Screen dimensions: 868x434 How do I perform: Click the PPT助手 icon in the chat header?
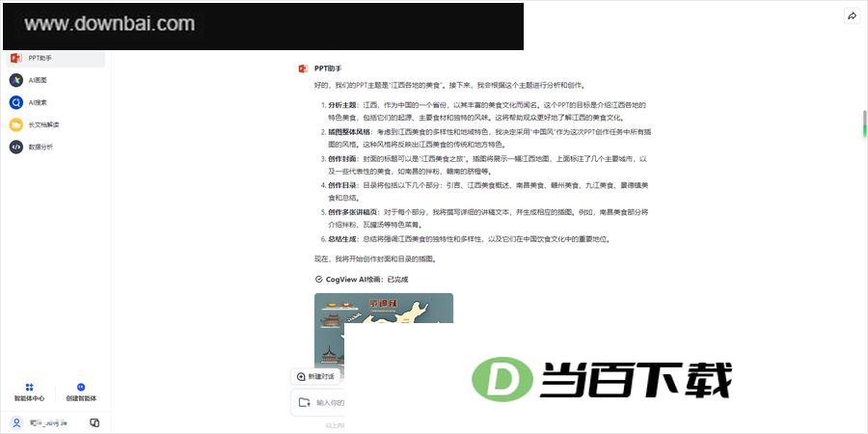[303, 68]
